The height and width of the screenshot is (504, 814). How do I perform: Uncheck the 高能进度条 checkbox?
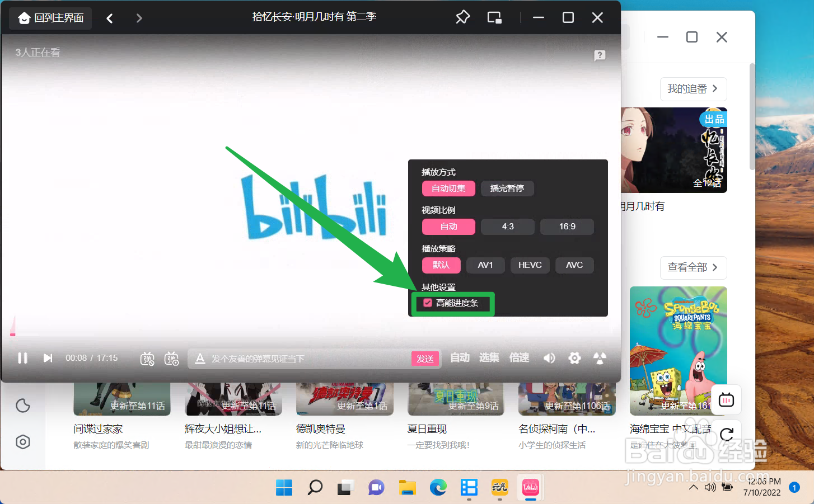[428, 303]
